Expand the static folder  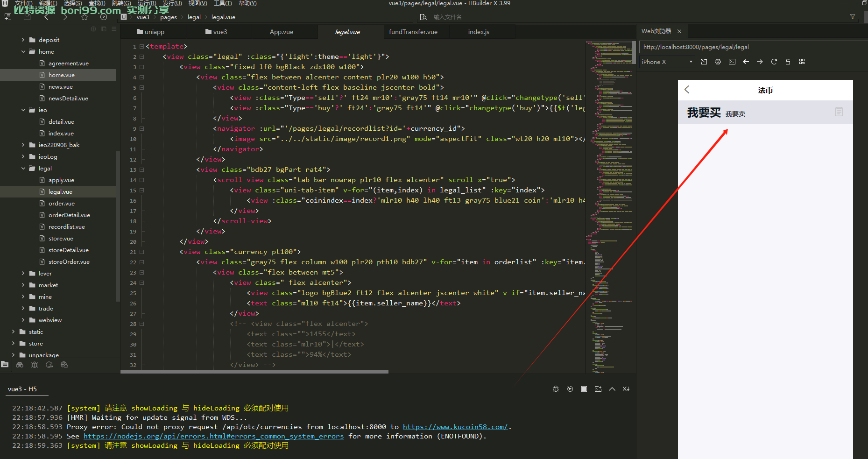pyautogui.click(x=13, y=332)
